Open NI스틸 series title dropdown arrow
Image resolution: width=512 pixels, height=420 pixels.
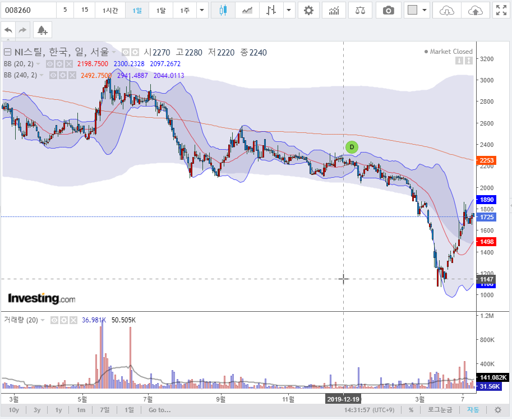pos(114,52)
